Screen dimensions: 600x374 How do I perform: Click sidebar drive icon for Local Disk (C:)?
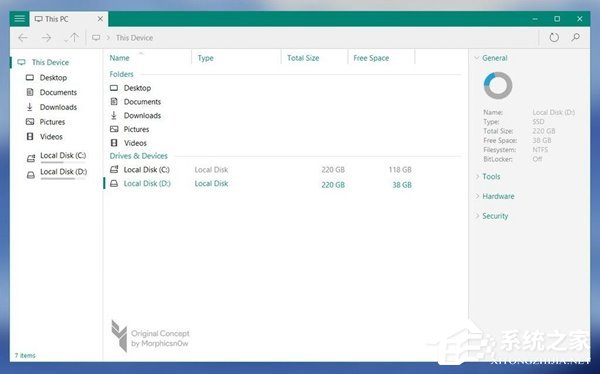click(x=31, y=158)
